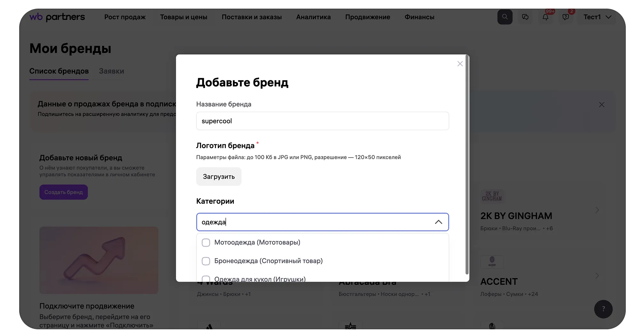Click the wb partners logo

point(57,17)
